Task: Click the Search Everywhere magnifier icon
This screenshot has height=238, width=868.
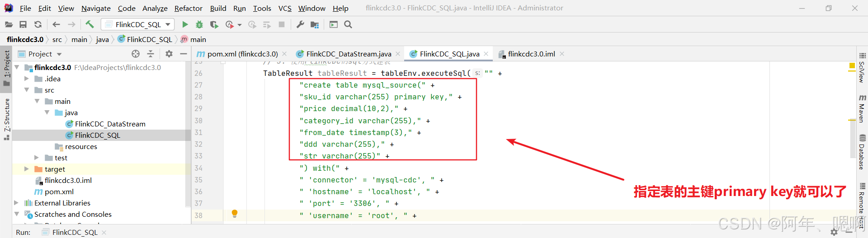Action: [x=348, y=24]
